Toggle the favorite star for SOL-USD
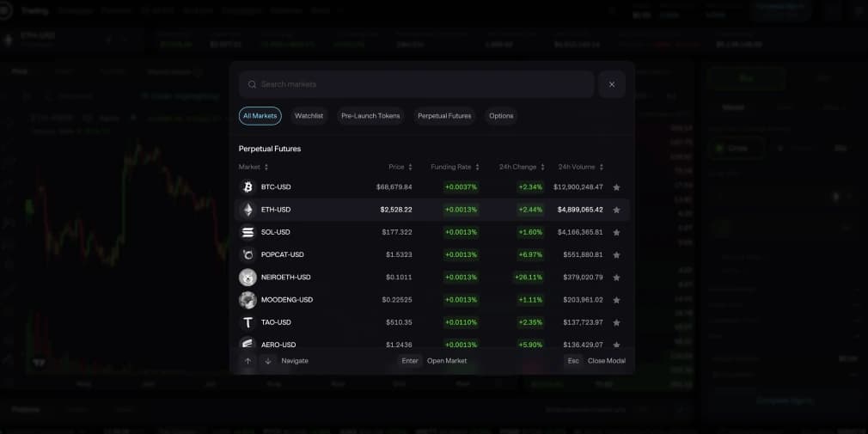Viewport: 868px width, 434px height. coord(616,233)
